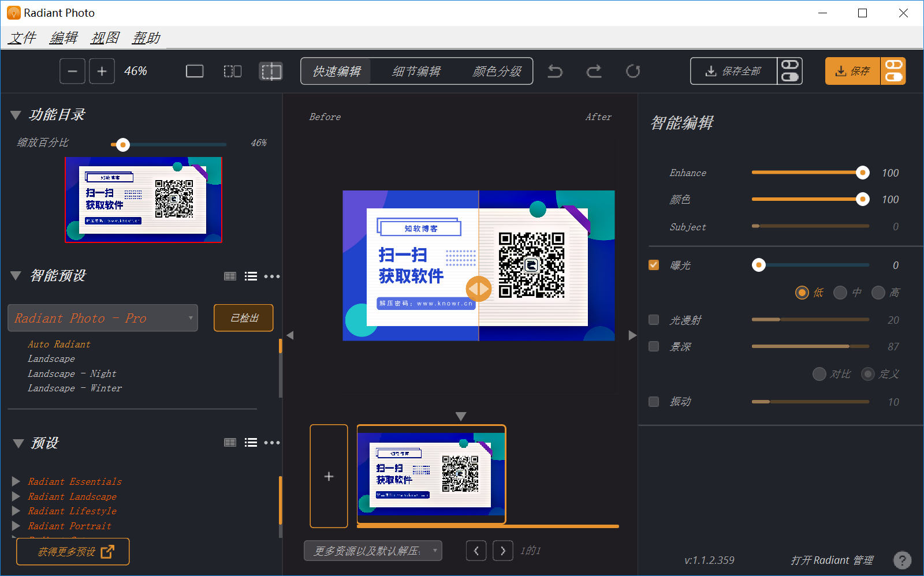
Task: Click the 已检出 button
Action: pyautogui.click(x=244, y=318)
